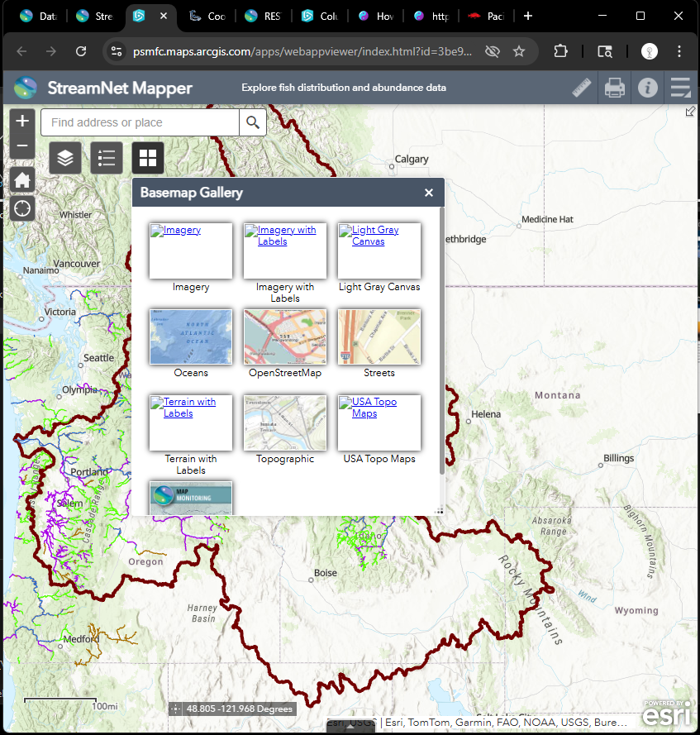Open the Layer List widget
The height and width of the screenshot is (735, 700).
point(65,158)
